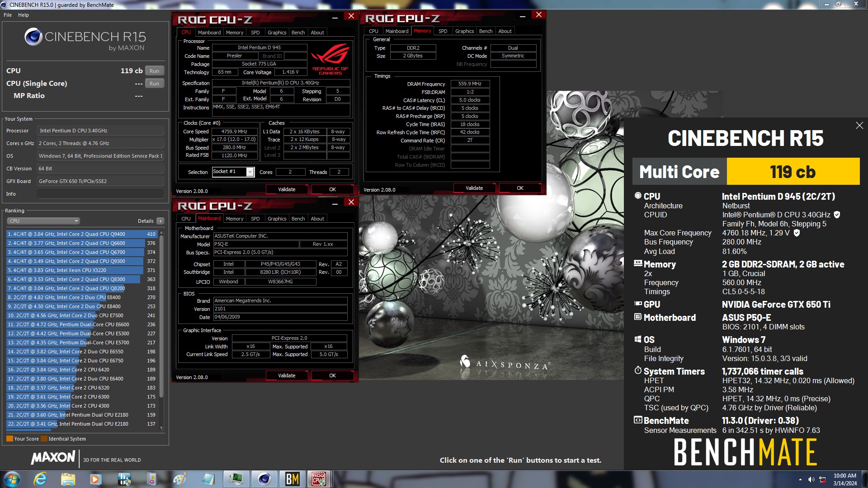
Task: Click the verified shield beside 1.29 V
Action: coord(797,233)
